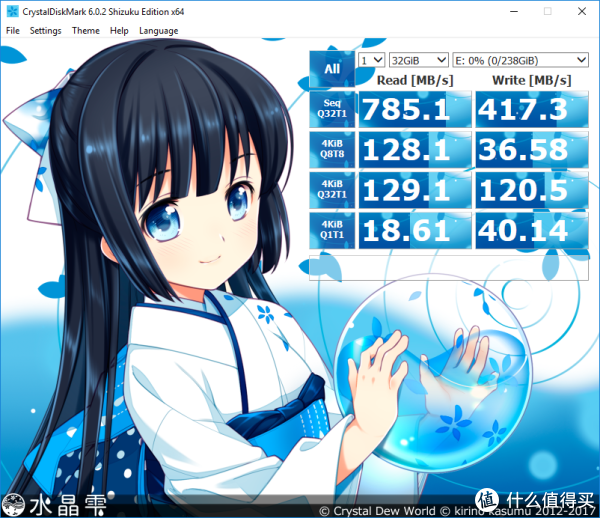
Task: Click the 4KiB Q1T1 read value 18.61
Action: pos(415,231)
